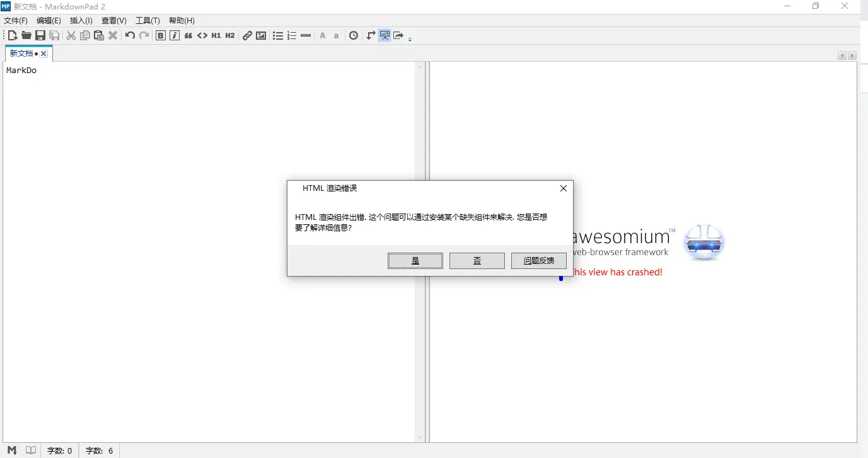Insert an unordered bullet list
This screenshot has width=868, height=458.
tap(278, 35)
